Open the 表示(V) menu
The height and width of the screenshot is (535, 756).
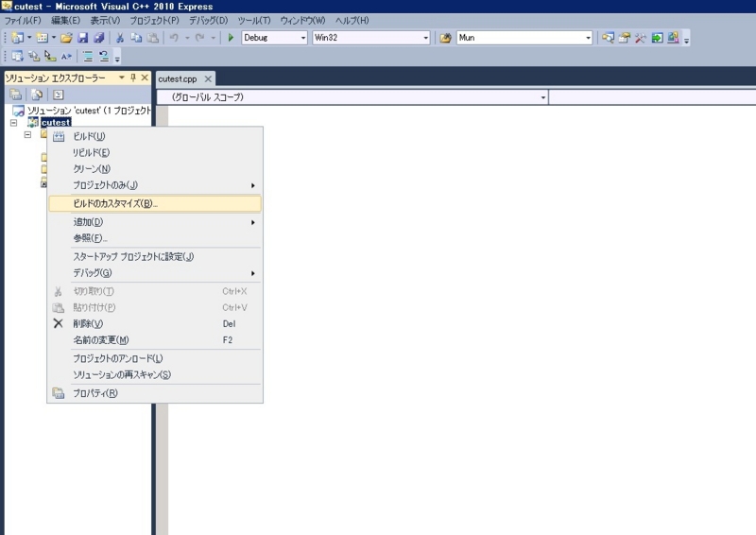(x=105, y=20)
